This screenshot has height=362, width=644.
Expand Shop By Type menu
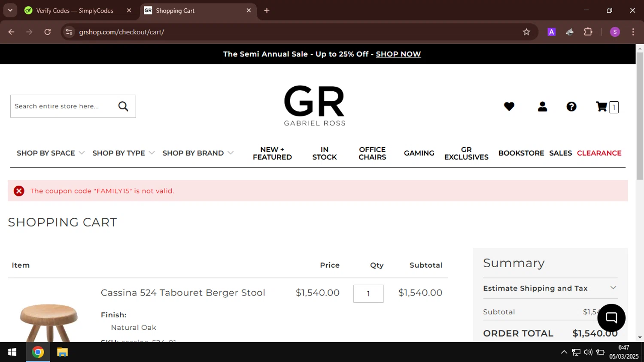pos(124,153)
